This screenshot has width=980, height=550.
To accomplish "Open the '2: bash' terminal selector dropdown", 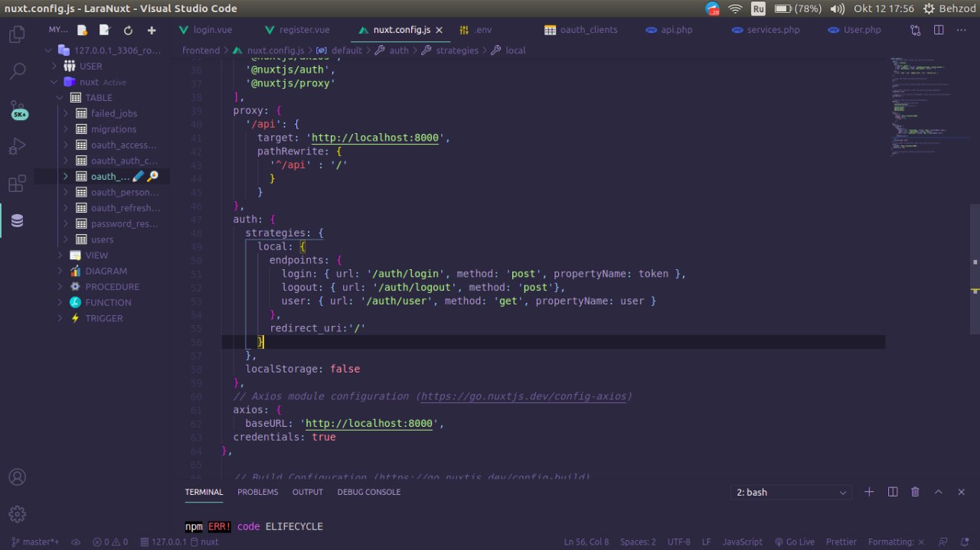I will tap(791, 492).
